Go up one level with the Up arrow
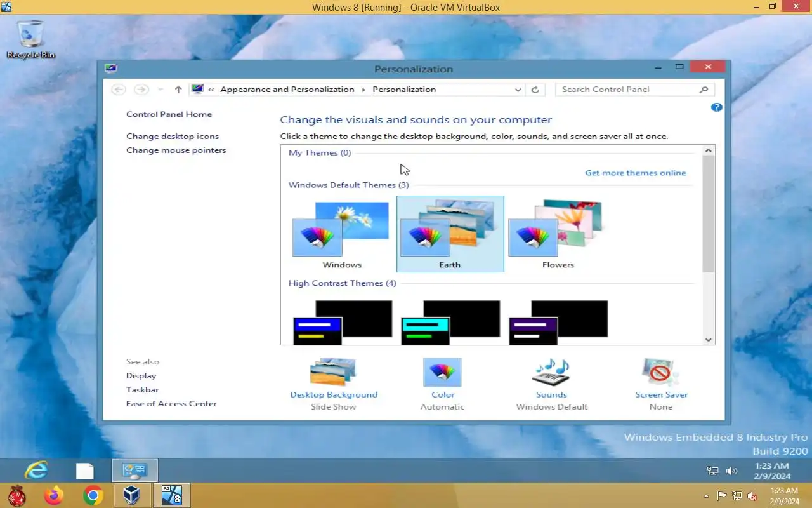The width and height of the screenshot is (812, 508). coord(178,90)
